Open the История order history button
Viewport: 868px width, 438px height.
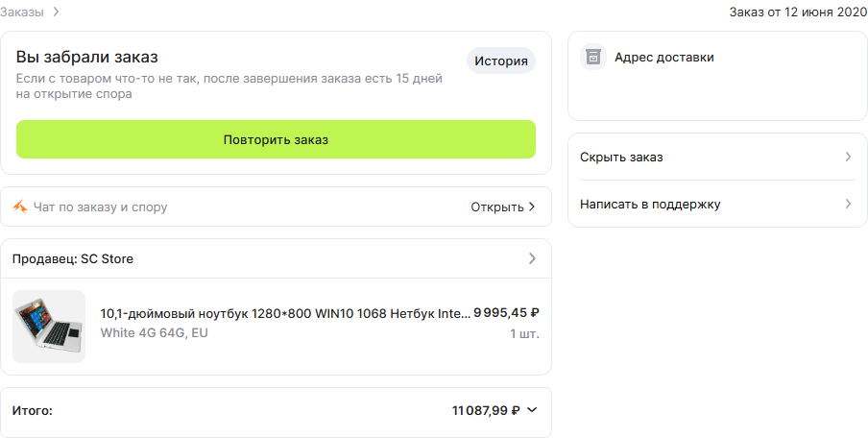pyautogui.click(x=501, y=61)
